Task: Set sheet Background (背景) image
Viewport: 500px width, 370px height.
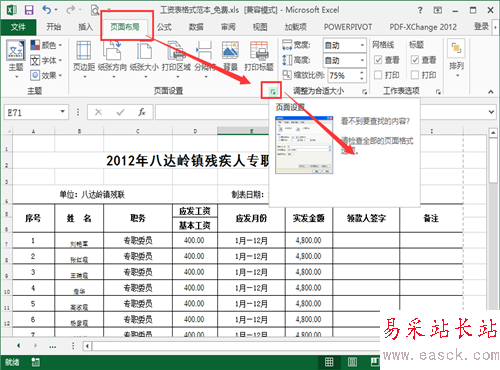Action: 230,56
